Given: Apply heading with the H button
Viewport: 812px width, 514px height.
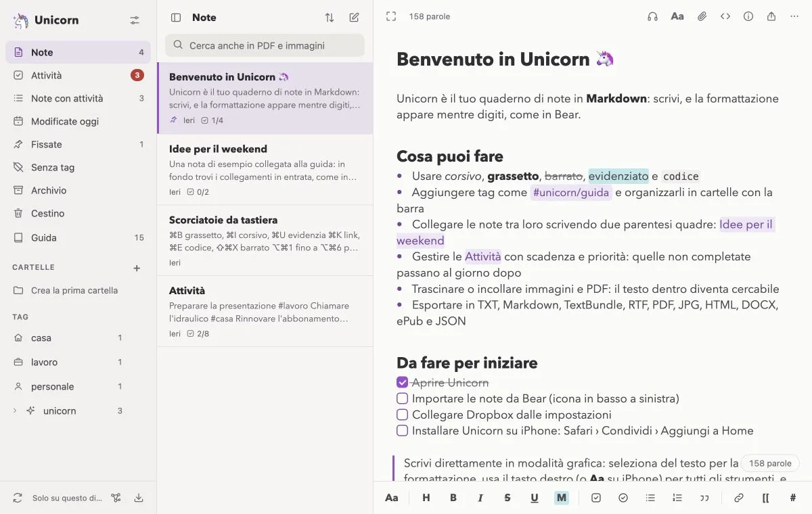Looking at the screenshot, I should click(x=426, y=498).
